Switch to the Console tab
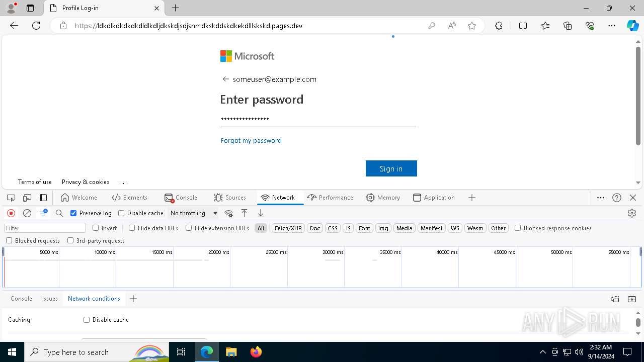Image resolution: width=644 pixels, height=362 pixels. point(181,198)
